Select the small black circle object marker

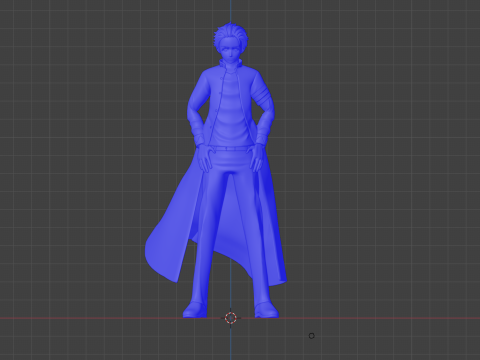[x=311, y=336]
